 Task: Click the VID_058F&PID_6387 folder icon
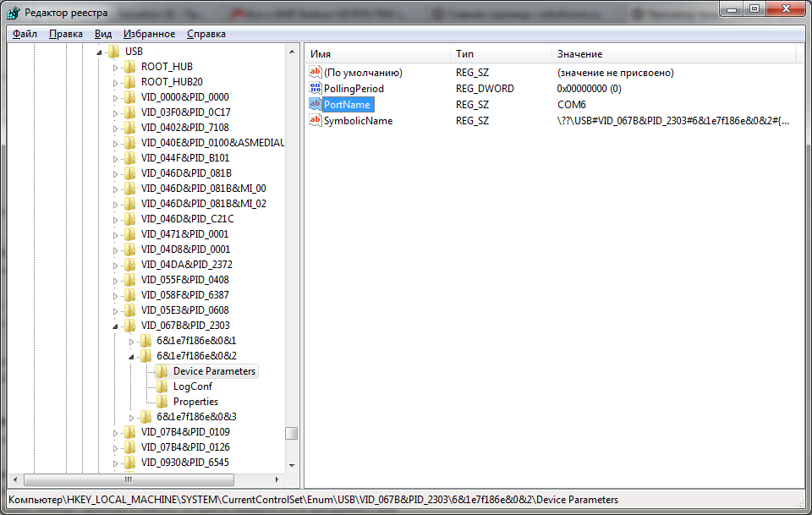tap(130, 295)
